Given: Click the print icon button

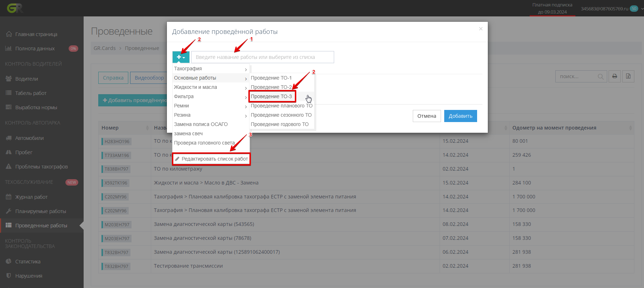Looking at the screenshot, I should click(x=615, y=76).
